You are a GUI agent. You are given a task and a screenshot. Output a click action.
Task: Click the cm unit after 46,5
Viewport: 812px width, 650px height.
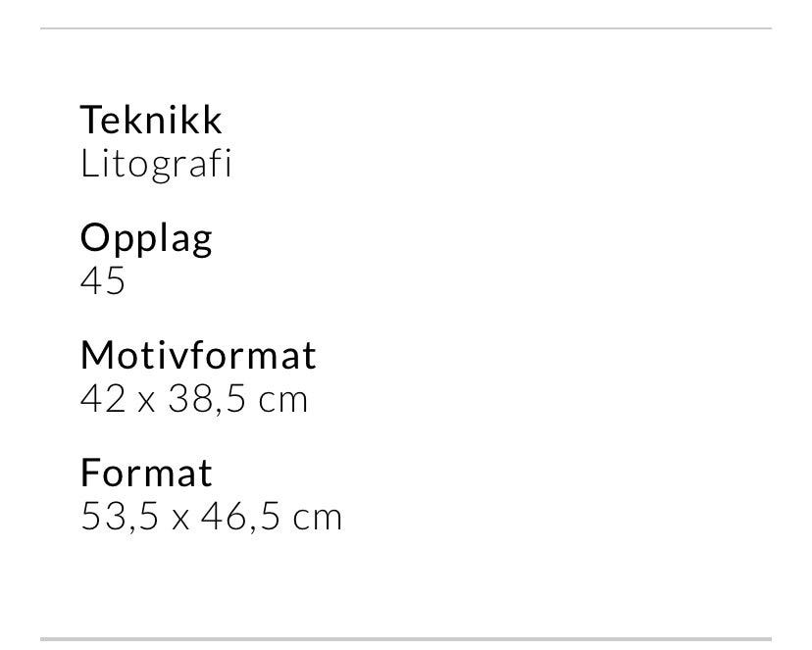318,519
